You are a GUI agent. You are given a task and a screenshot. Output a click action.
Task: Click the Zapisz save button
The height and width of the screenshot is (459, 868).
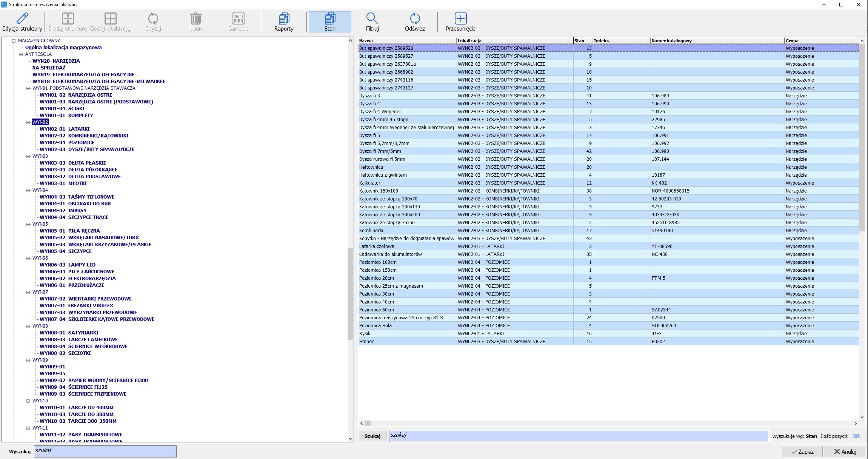[x=802, y=451]
